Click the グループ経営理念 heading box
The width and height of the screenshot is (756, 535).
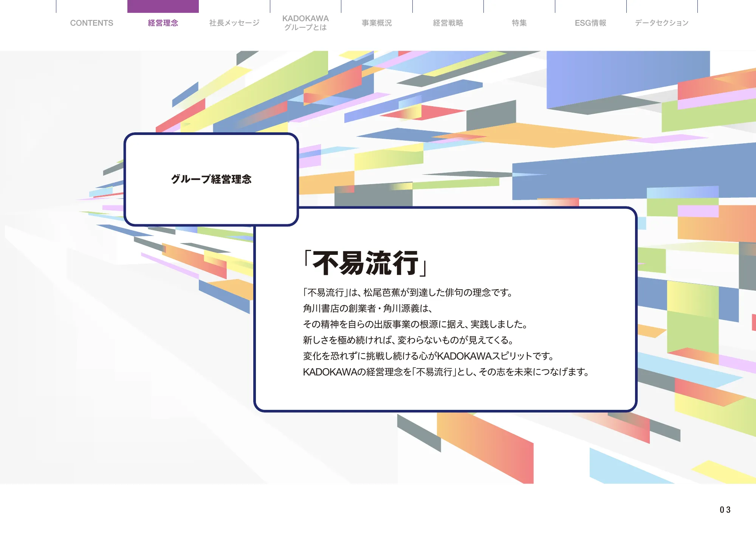[211, 179]
